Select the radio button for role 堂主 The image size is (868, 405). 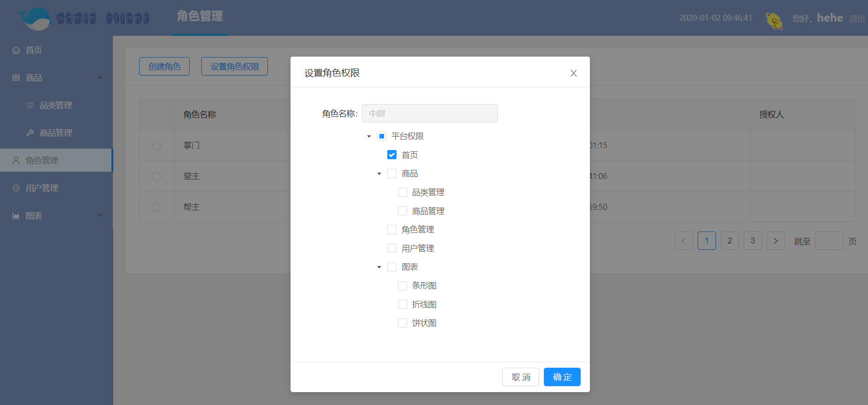pos(157,176)
